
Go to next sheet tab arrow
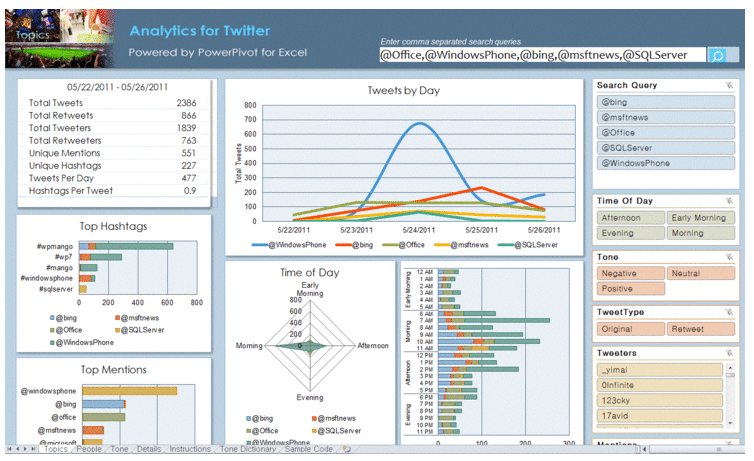coord(25,449)
